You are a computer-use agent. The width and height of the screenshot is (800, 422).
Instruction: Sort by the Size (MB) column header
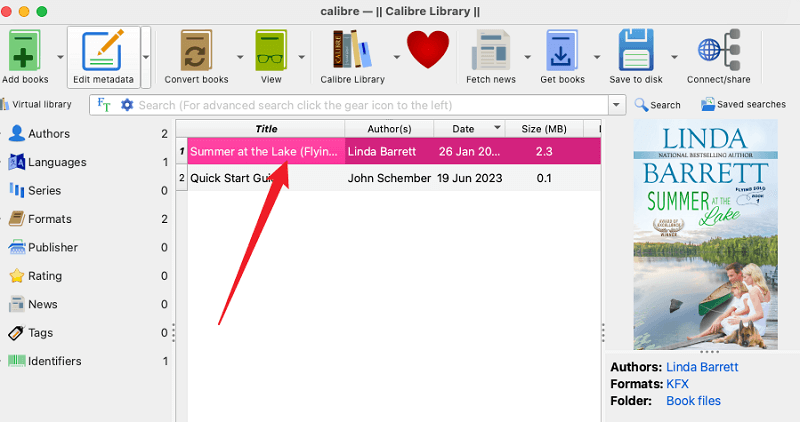(544, 129)
